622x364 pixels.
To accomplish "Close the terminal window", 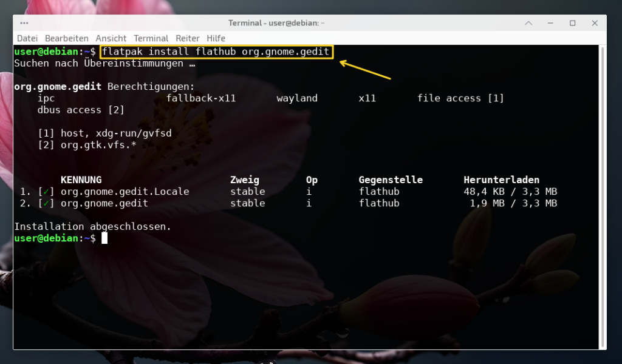I will (594, 23).
